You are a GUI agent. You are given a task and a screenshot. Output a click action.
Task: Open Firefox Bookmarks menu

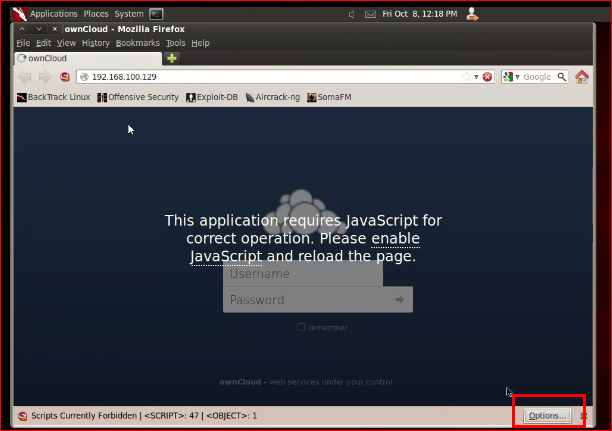pos(137,43)
